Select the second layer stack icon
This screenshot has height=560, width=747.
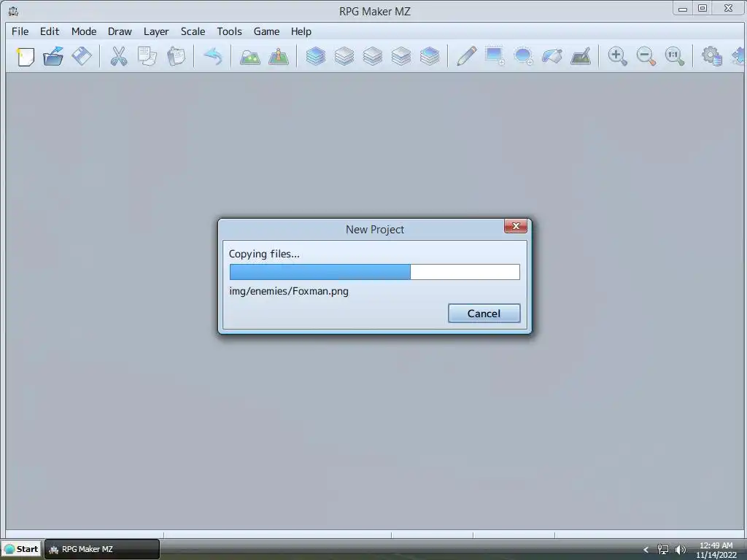(x=344, y=57)
